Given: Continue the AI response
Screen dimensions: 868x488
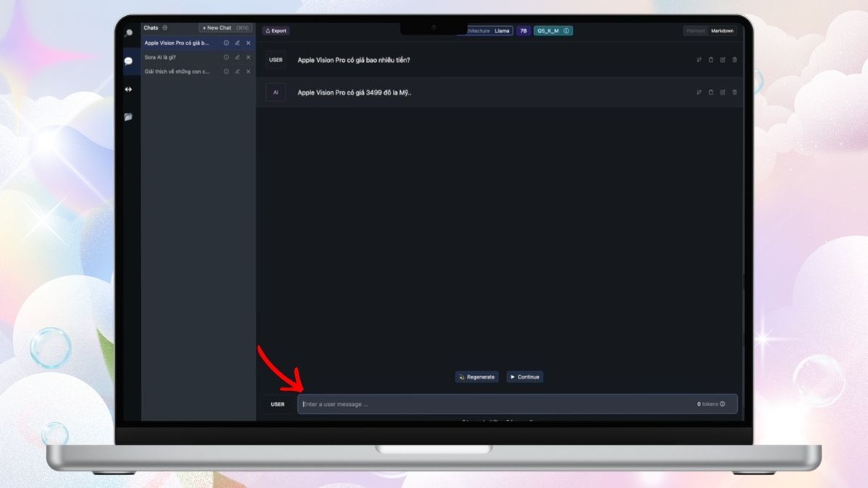Looking at the screenshot, I should pyautogui.click(x=524, y=377).
